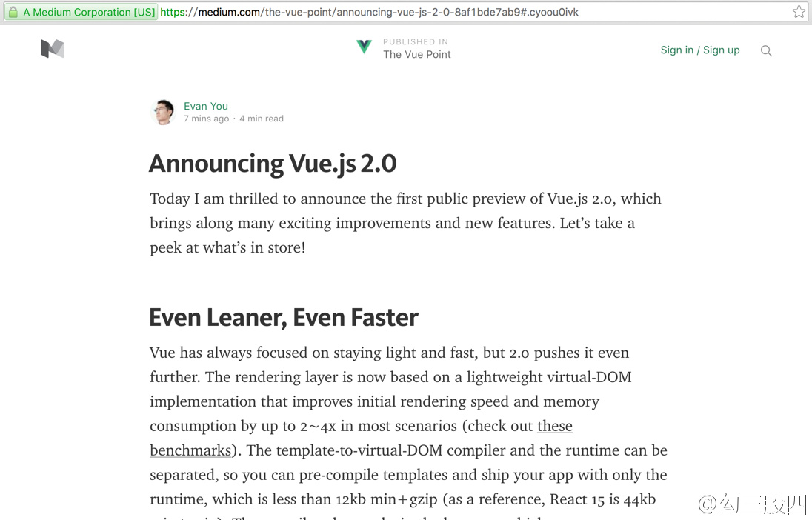Click the "Announcing Vue.js 2.0" article title
Image resolution: width=812 pixels, height=520 pixels.
point(273,163)
